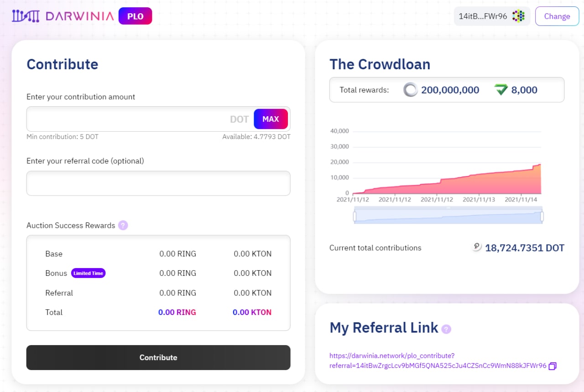584x392 pixels.
Task: Open Auction Success Rewards help icon
Action: tap(123, 225)
